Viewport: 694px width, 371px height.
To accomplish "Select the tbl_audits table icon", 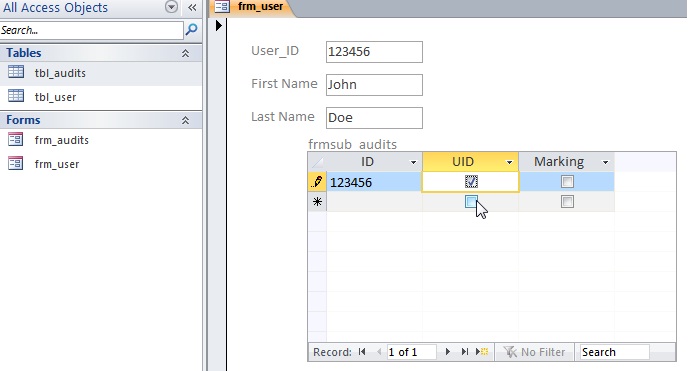I will coord(16,72).
